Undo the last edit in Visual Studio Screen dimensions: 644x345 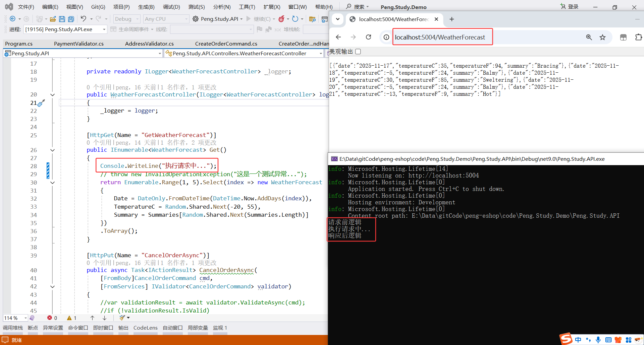point(84,19)
